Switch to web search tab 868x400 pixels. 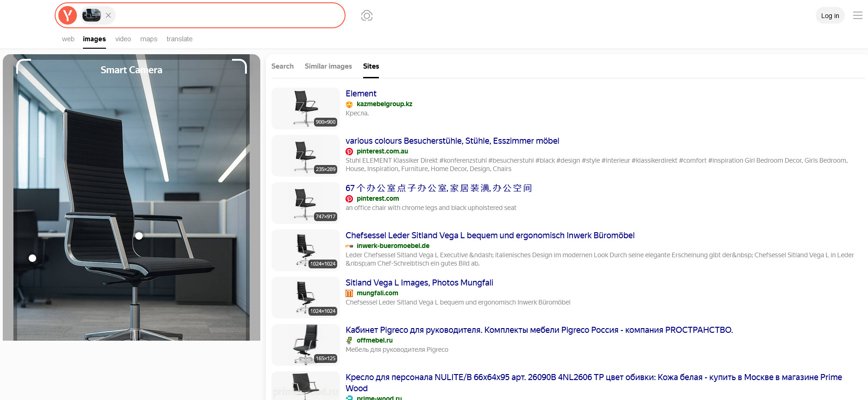click(x=68, y=39)
